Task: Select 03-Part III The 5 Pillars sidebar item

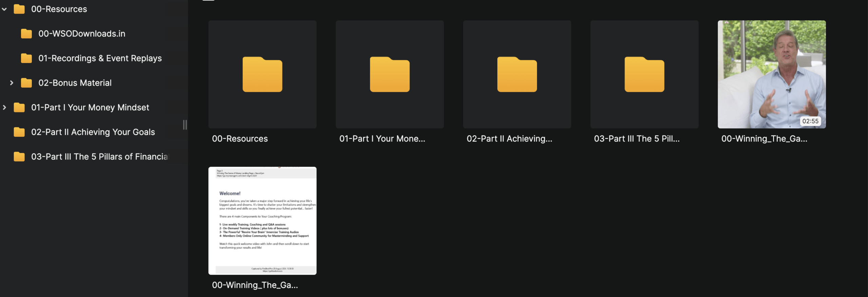Action: click(x=99, y=156)
